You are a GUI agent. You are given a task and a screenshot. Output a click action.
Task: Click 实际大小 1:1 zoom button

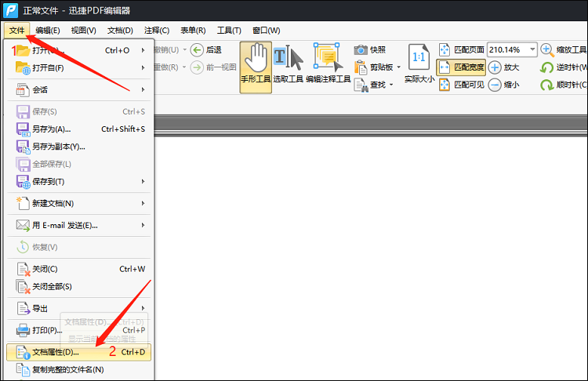click(x=419, y=63)
